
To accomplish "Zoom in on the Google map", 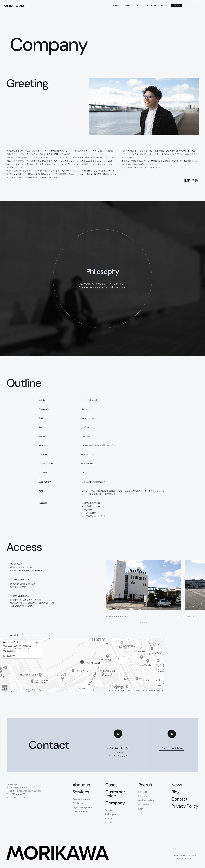I will click(160, 680).
